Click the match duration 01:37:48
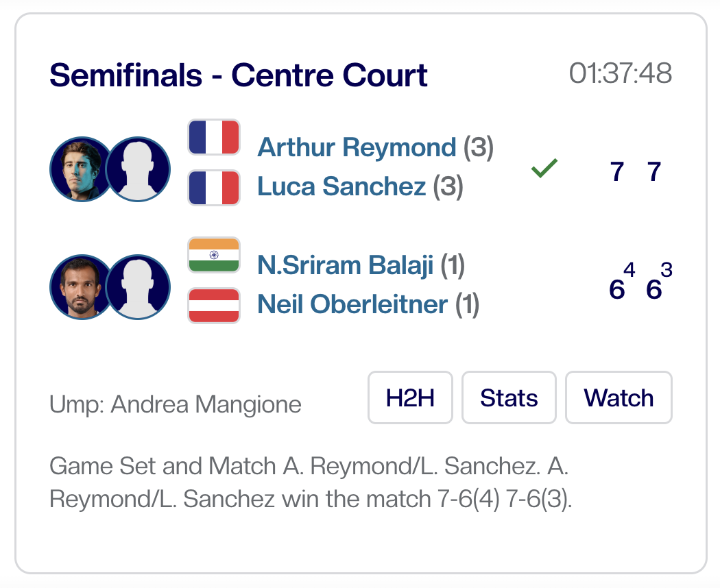This screenshot has width=720, height=588. pos(620,74)
